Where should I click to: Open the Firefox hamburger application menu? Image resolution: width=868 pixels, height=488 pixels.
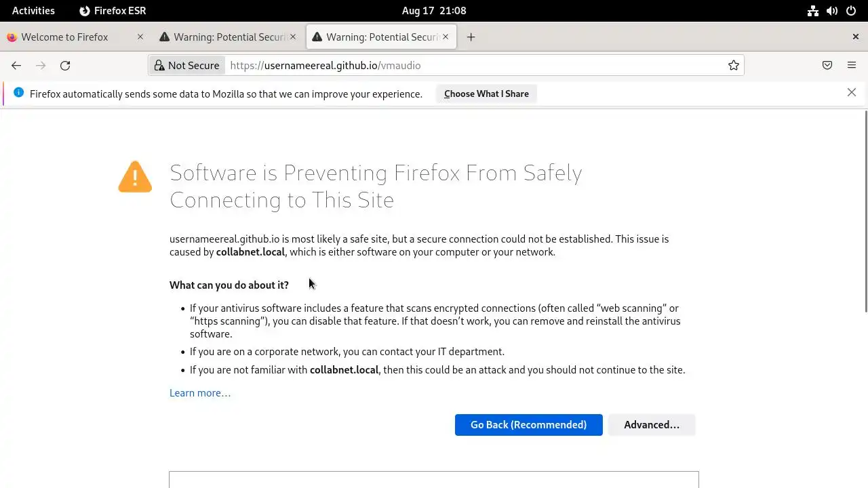[x=852, y=65]
